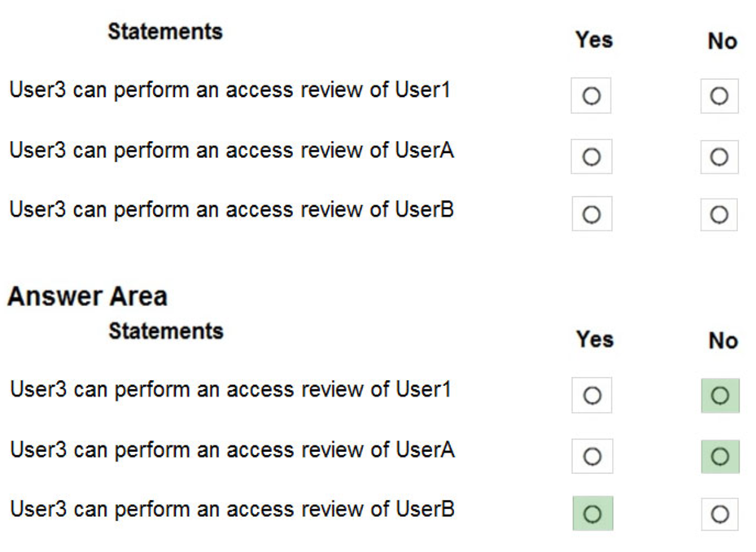Choose Yes for User1 in the Answer Area

click(592, 396)
